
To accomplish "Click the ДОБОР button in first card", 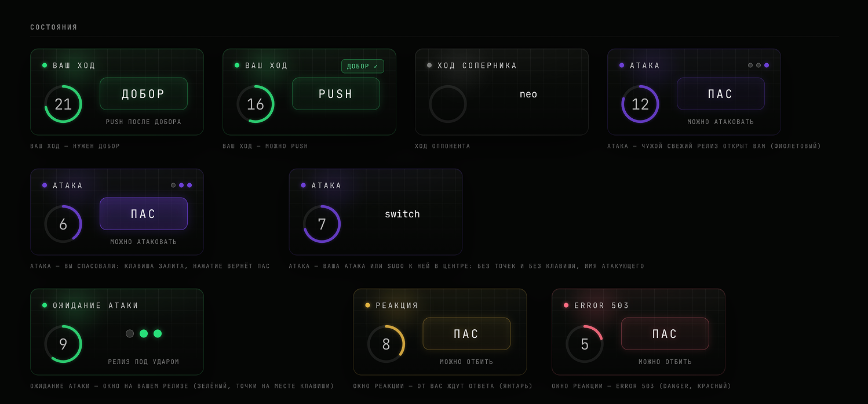I will [x=144, y=94].
